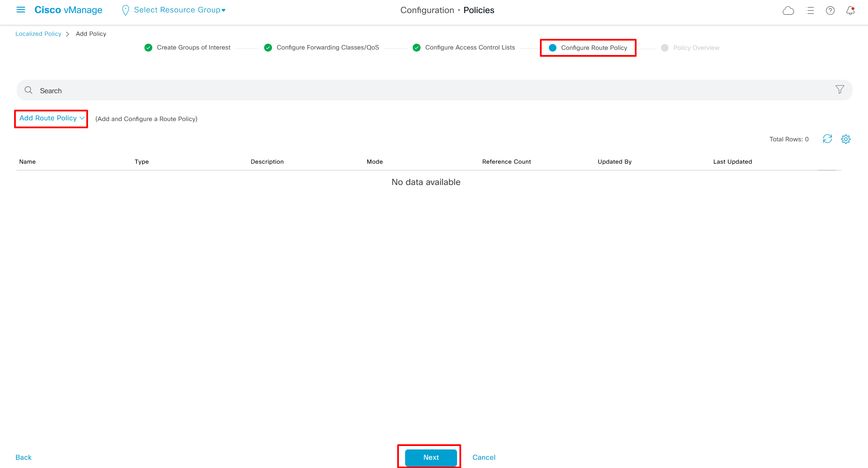This screenshot has width=868, height=468.
Task: Open the task list icon
Action: pyautogui.click(x=810, y=11)
